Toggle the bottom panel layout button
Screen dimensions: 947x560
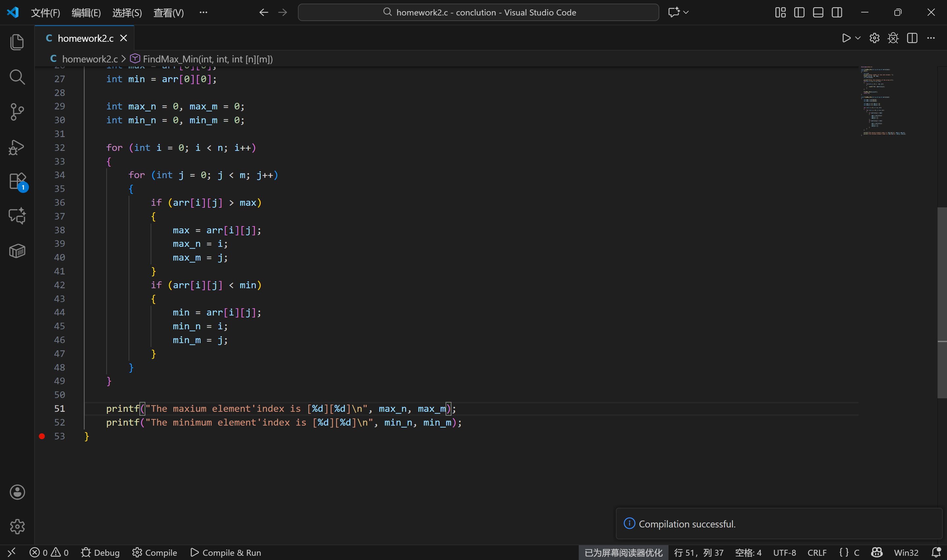(818, 12)
